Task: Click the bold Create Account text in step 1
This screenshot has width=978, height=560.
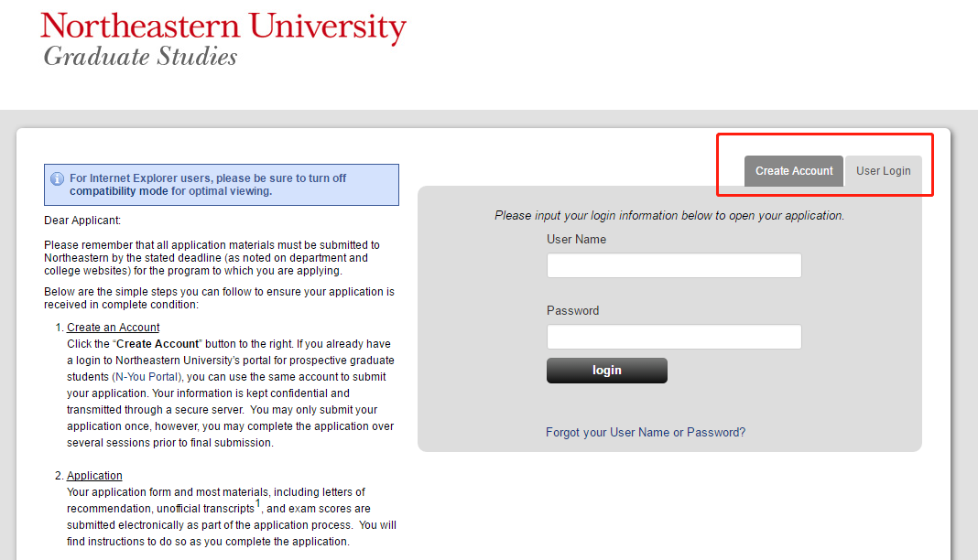Action: click(158, 344)
